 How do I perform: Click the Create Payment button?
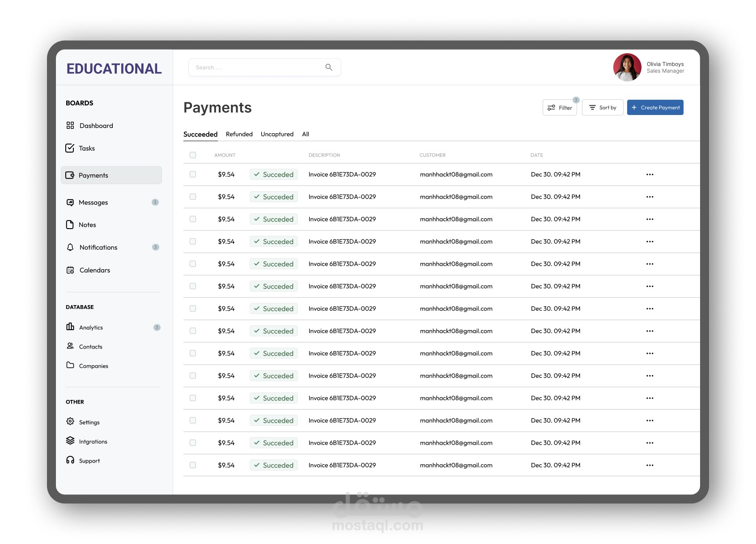[655, 107]
